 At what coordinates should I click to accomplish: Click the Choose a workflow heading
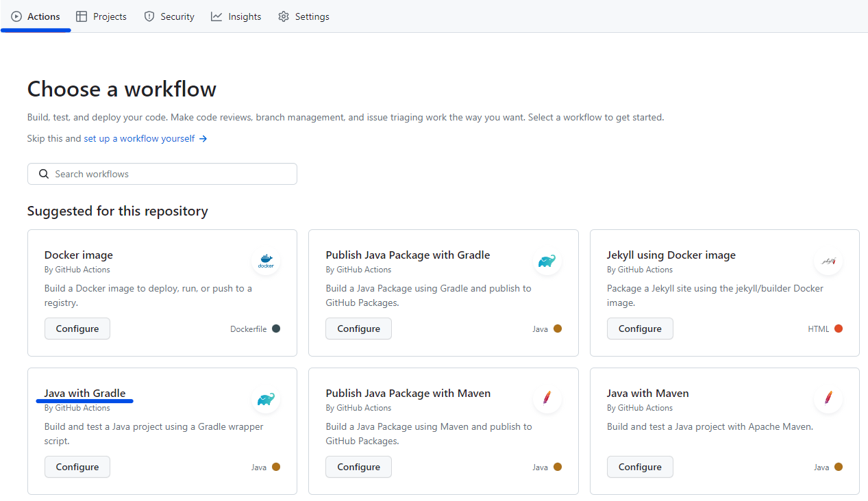click(122, 89)
